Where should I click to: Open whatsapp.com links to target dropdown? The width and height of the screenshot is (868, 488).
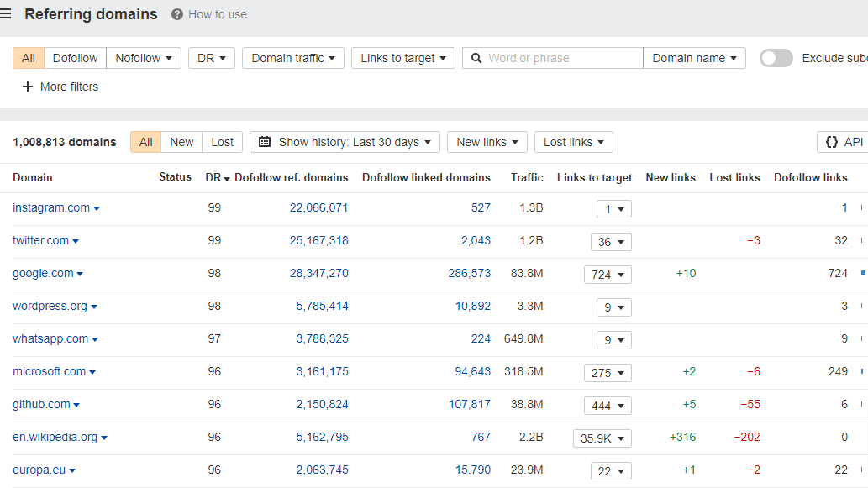pos(614,339)
